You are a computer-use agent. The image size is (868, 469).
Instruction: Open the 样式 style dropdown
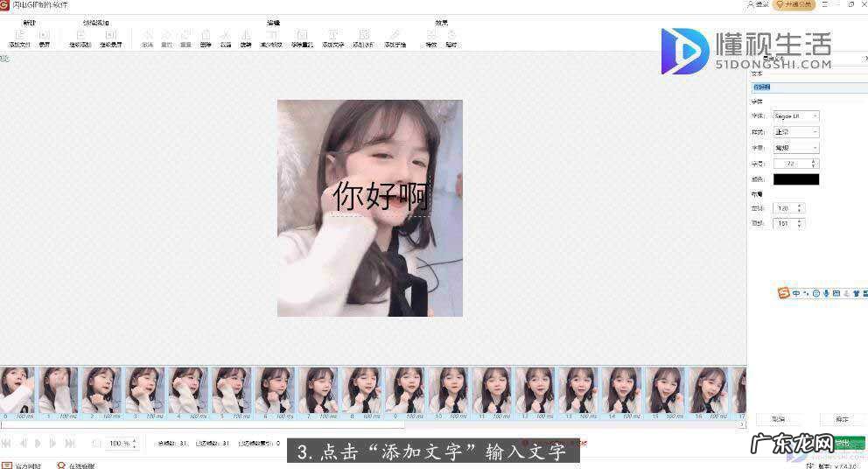point(796,132)
